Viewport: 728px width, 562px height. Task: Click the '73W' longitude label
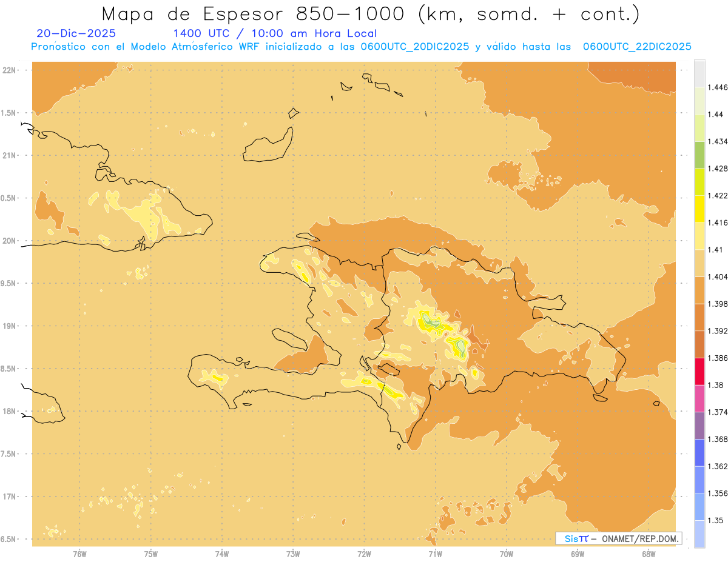tap(293, 555)
